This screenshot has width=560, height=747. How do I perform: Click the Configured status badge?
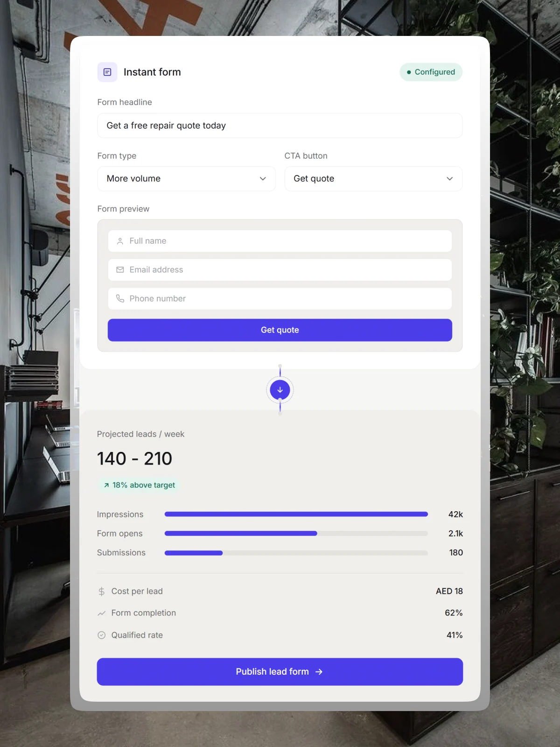coord(431,72)
